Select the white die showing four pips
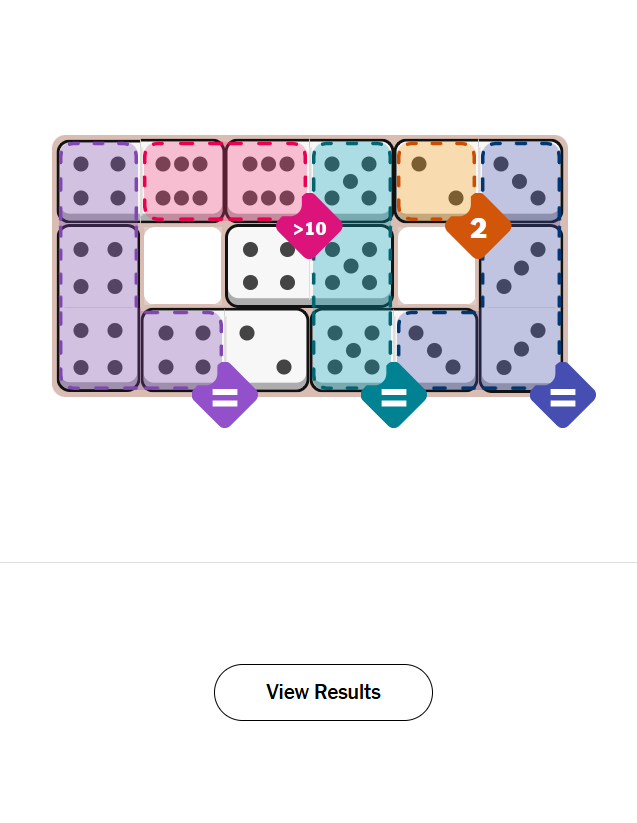The image size is (637, 823). click(x=267, y=265)
